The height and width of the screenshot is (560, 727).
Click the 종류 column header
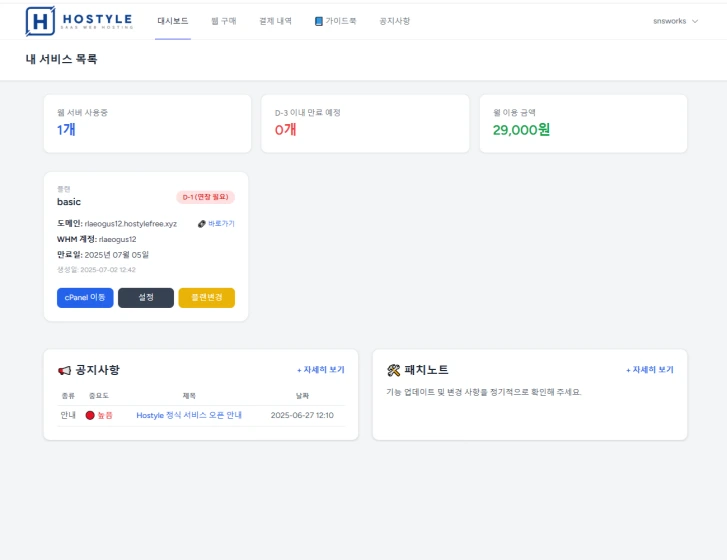[68, 396]
